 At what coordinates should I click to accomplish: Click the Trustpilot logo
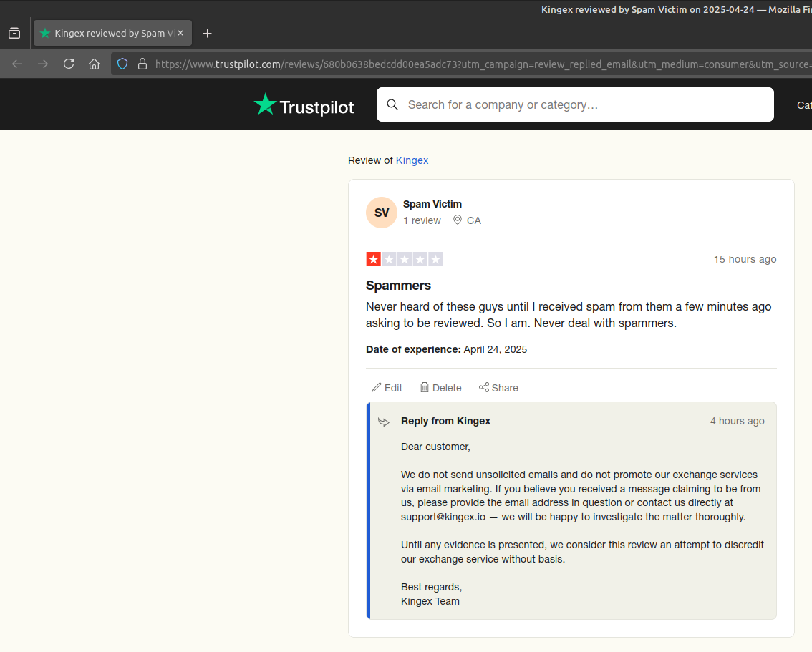304,105
